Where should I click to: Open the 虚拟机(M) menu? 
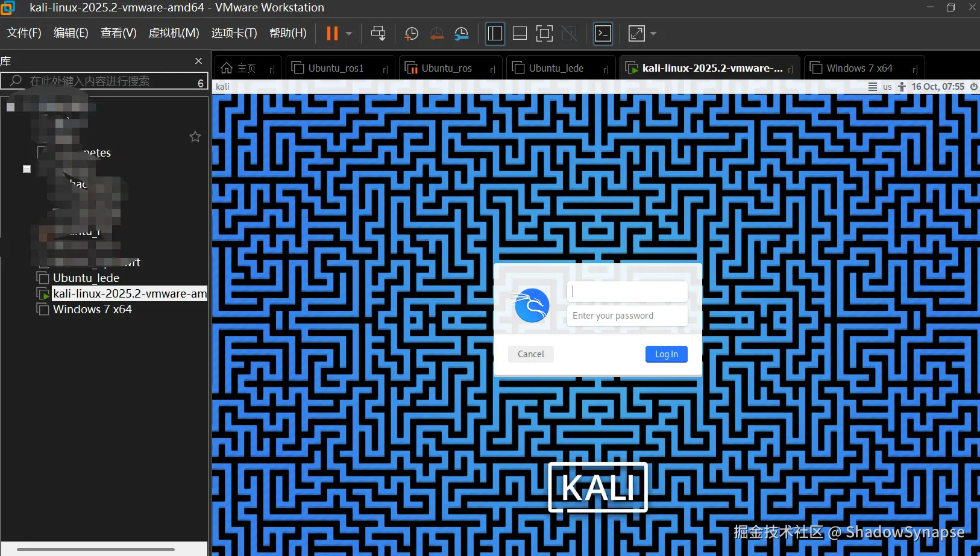point(174,33)
